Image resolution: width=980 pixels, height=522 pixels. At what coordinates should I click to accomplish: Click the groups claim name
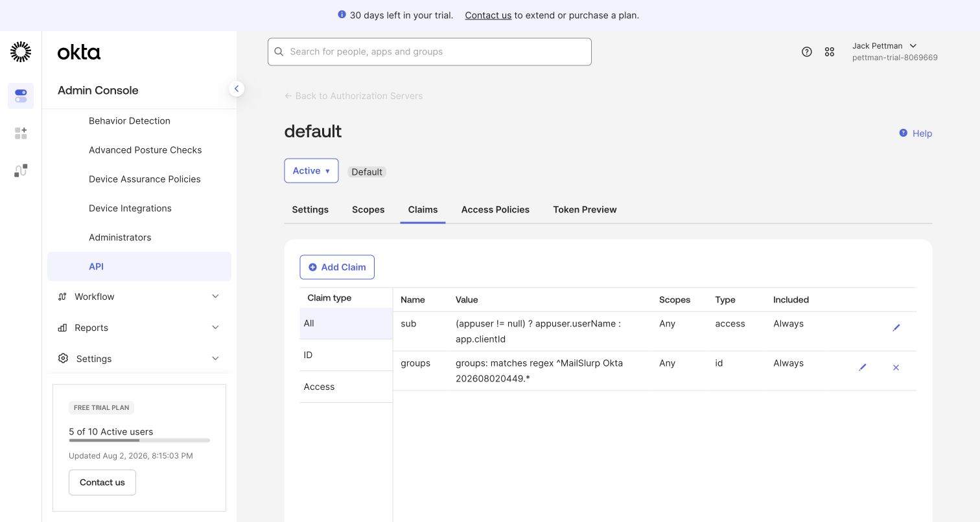(x=415, y=363)
